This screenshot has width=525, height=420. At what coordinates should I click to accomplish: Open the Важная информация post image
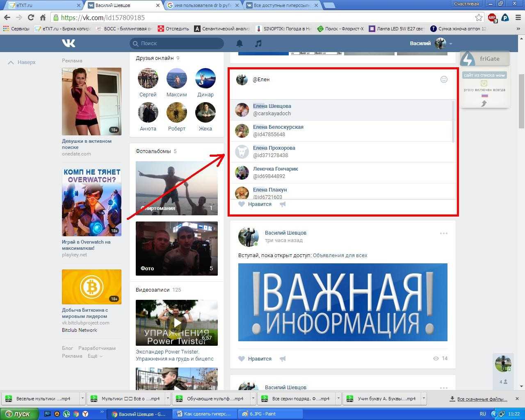click(x=343, y=302)
